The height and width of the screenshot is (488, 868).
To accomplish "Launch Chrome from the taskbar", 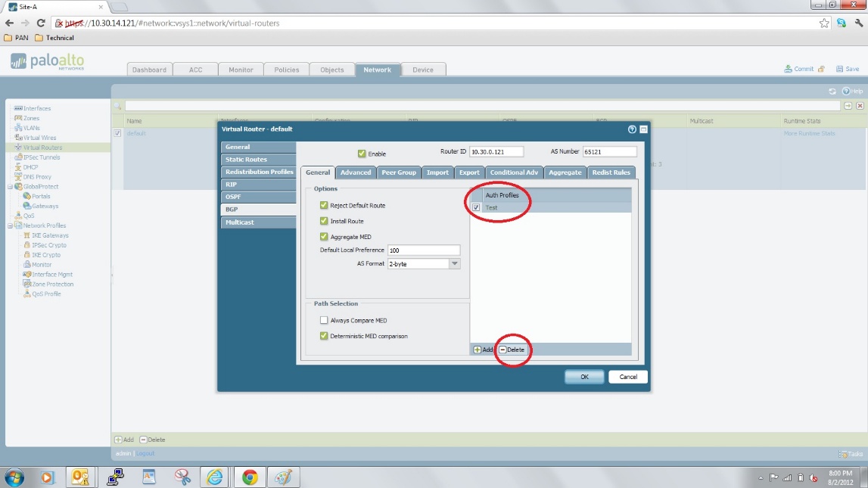I will point(250,477).
